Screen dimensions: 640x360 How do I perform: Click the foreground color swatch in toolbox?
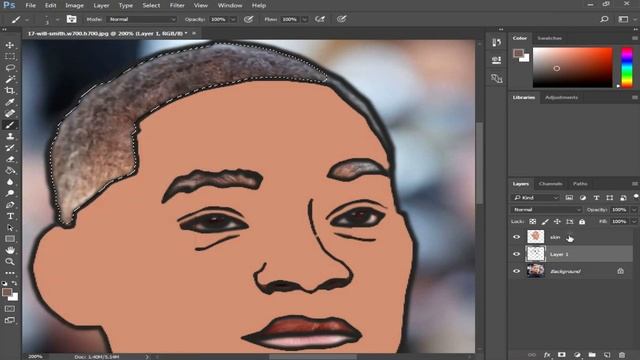pos(6,292)
